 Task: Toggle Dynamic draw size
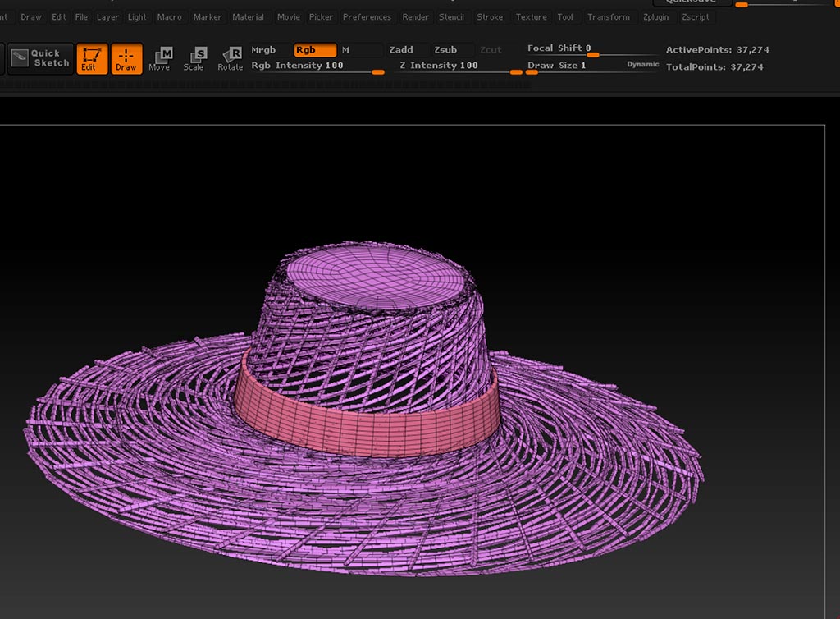(x=643, y=64)
